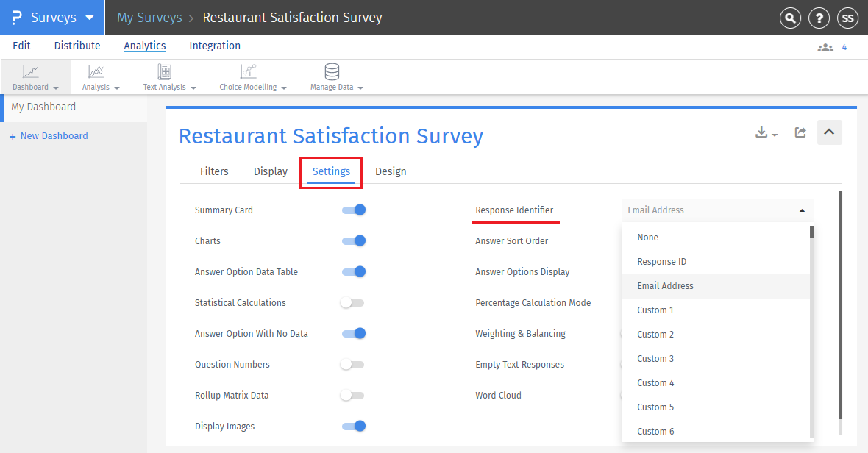Select Custom 3 from the identifier list
Screen dimensions: 868x453
655,358
